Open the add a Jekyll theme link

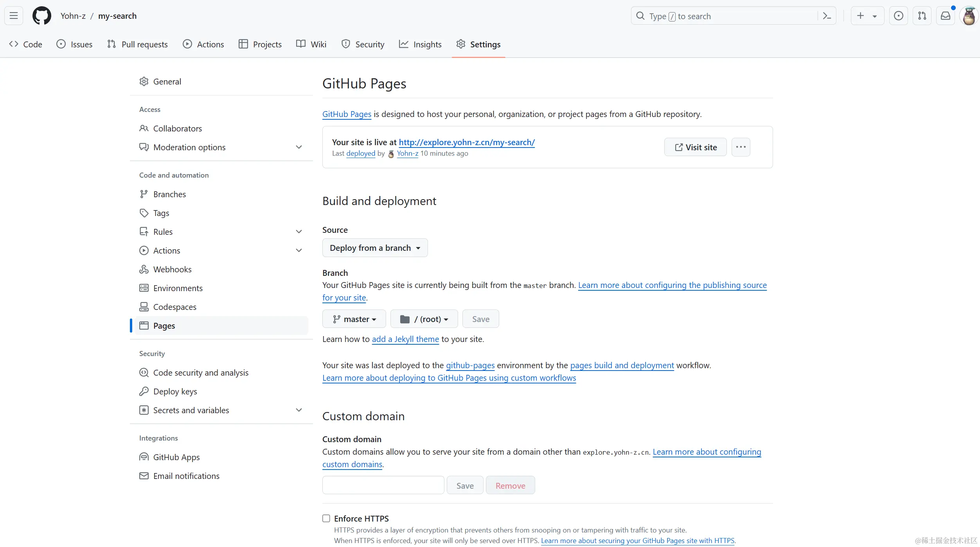(x=405, y=339)
